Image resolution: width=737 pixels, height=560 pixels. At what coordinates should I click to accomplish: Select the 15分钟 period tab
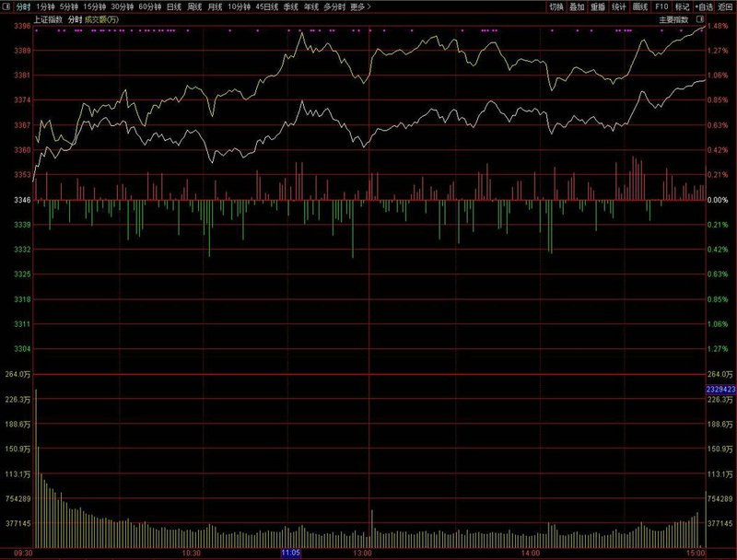(95, 6)
